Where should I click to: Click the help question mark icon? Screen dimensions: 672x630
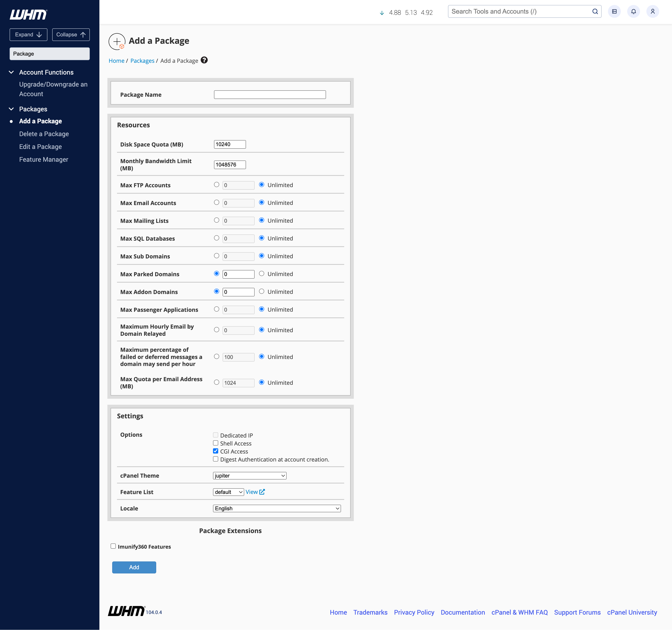[x=204, y=60]
